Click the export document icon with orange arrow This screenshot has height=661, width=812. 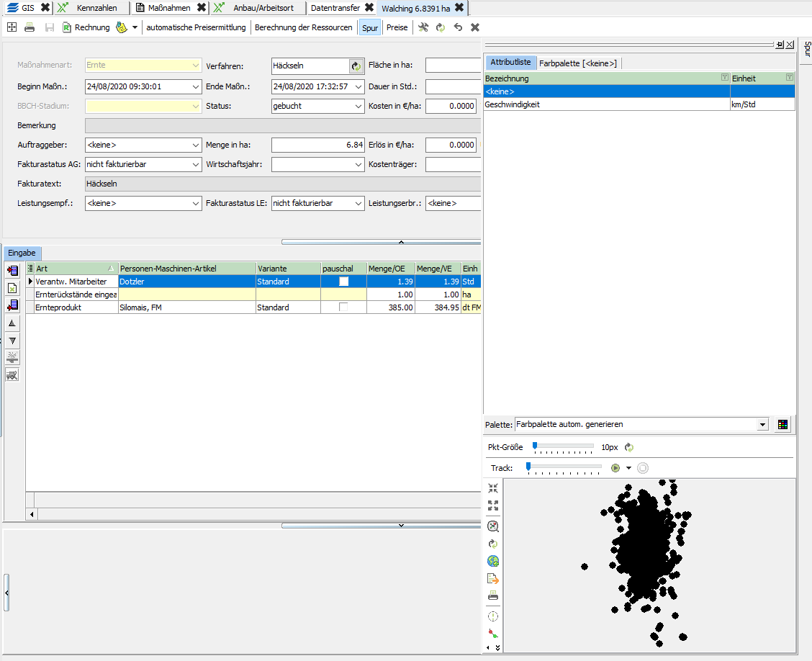[493, 579]
